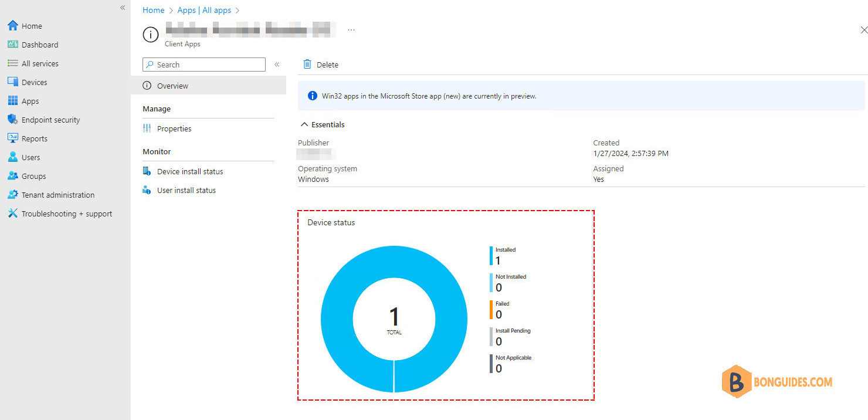The image size is (868, 420).
Task: Click the Delete trash can icon
Action: pos(307,65)
